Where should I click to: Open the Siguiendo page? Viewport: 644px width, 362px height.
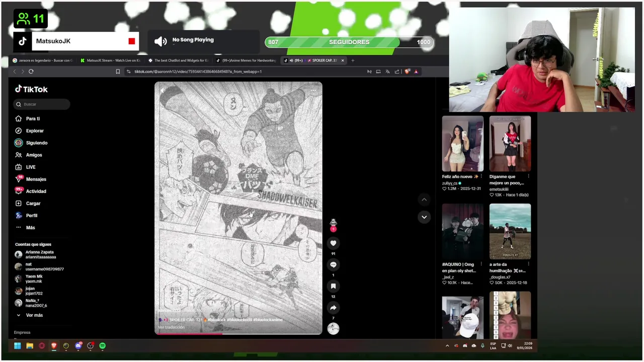point(31,143)
